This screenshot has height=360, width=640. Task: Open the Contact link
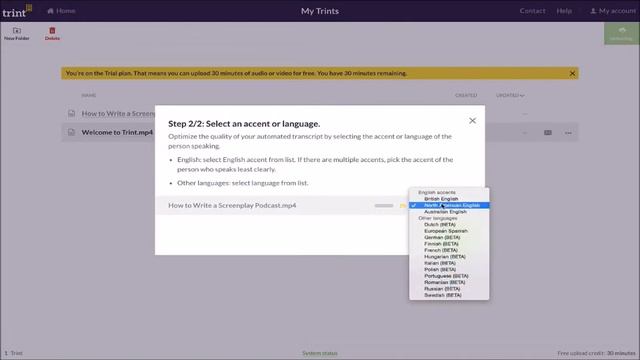pos(532,11)
